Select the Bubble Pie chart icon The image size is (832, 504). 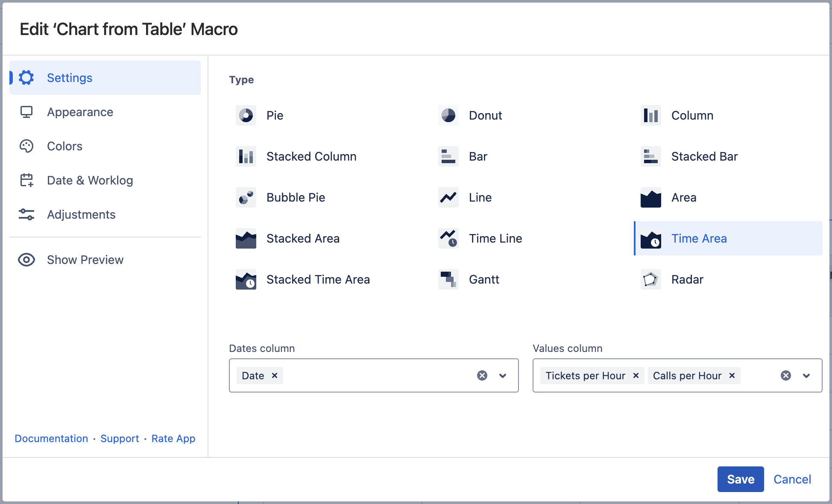tap(246, 197)
